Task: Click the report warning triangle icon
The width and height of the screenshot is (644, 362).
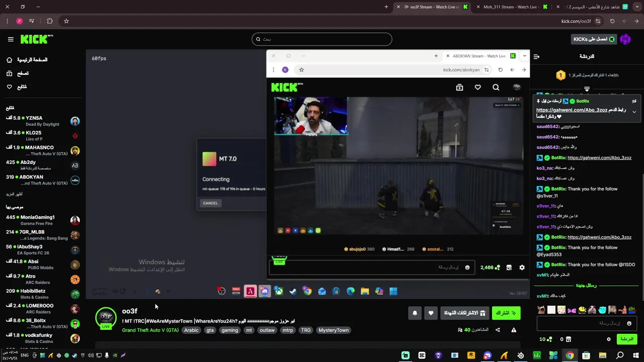Action: pyautogui.click(x=514, y=330)
